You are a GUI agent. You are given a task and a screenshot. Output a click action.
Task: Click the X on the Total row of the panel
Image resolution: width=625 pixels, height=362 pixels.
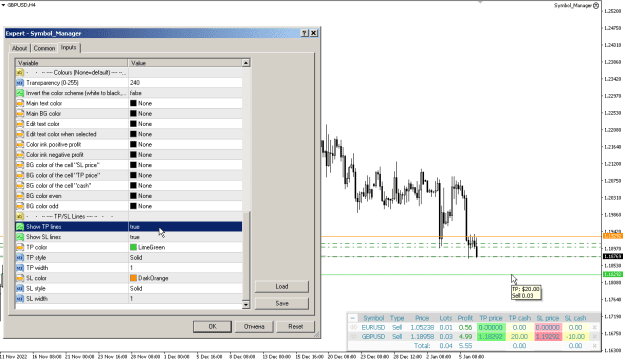594,346
